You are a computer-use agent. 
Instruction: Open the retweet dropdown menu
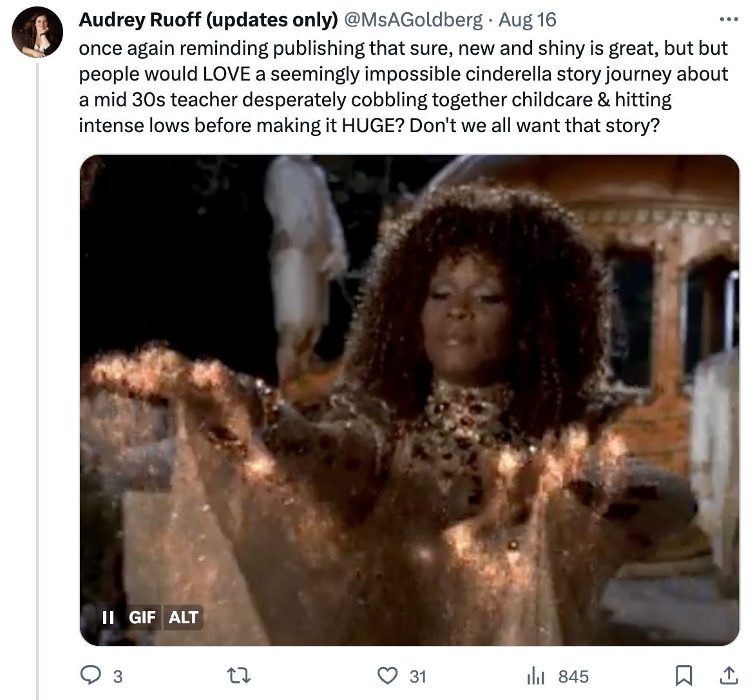tap(238, 677)
